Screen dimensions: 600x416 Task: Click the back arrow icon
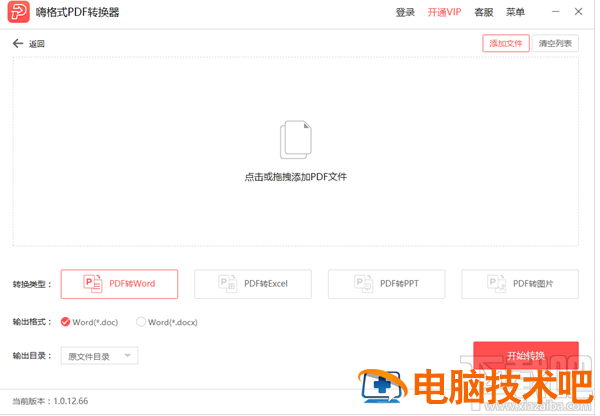tap(18, 43)
